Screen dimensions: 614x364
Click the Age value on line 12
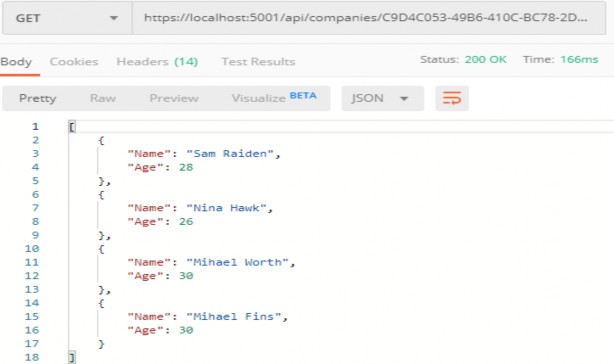point(186,276)
